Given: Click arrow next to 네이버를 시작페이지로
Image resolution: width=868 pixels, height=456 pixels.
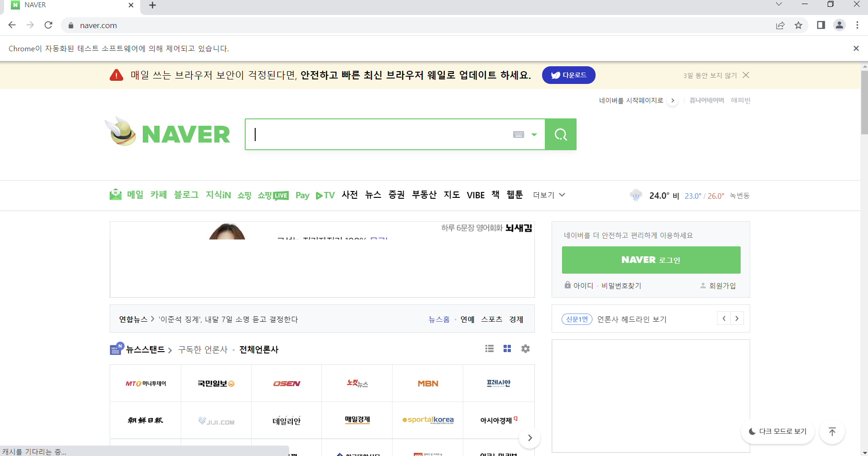Looking at the screenshot, I should point(673,100).
